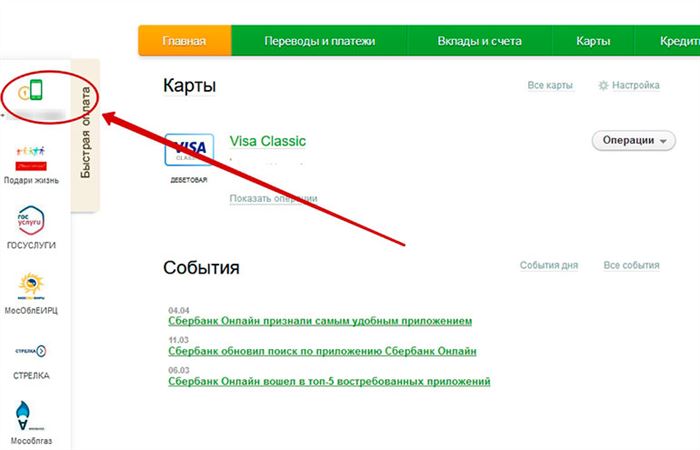The image size is (700, 450).
Task: Click the ГОСУСЛУГИ label text
Action: pos(31,246)
